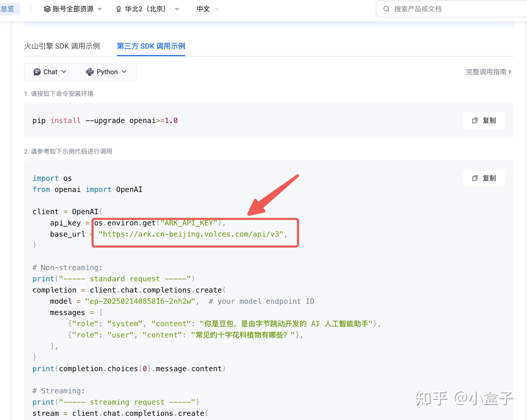Click the search magnifier icon

tap(386, 9)
